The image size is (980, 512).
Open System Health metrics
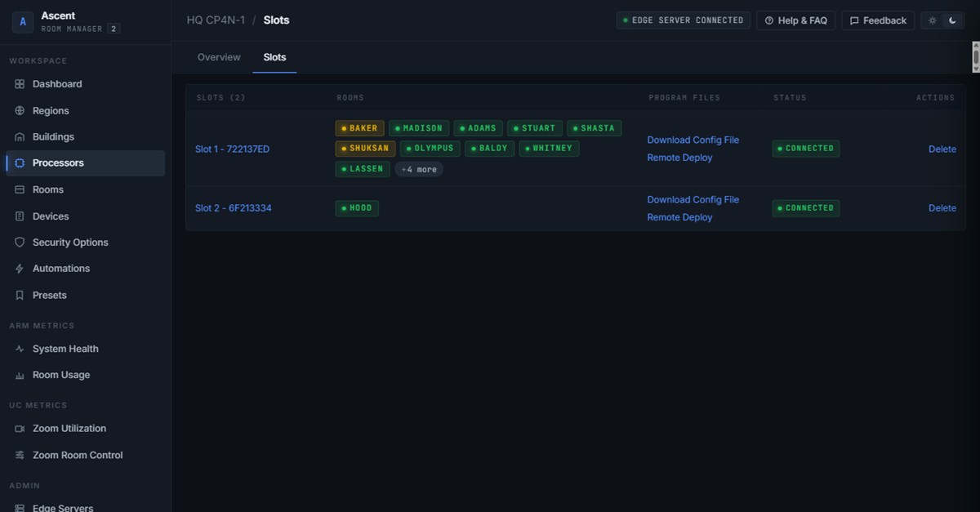point(85,349)
